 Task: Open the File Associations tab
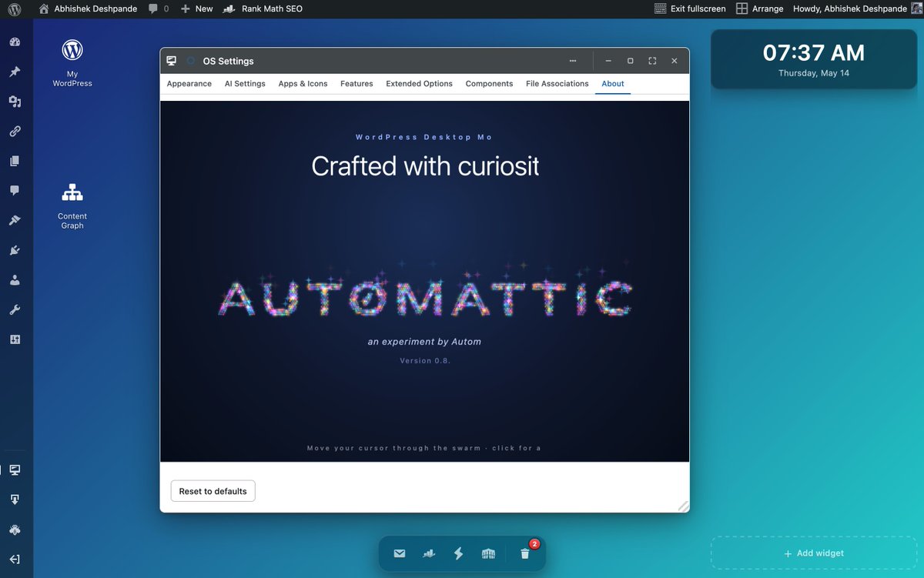557,83
